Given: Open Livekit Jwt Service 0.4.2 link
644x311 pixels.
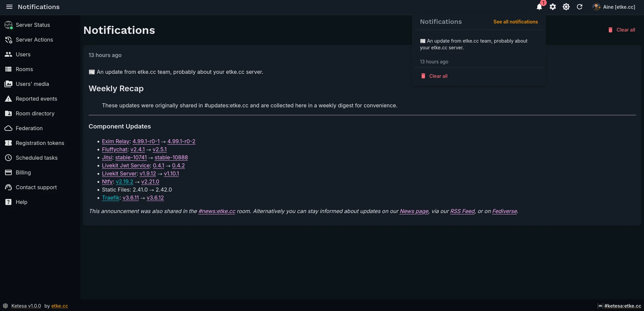Looking at the screenshot, I should click(x=178, y=166).
